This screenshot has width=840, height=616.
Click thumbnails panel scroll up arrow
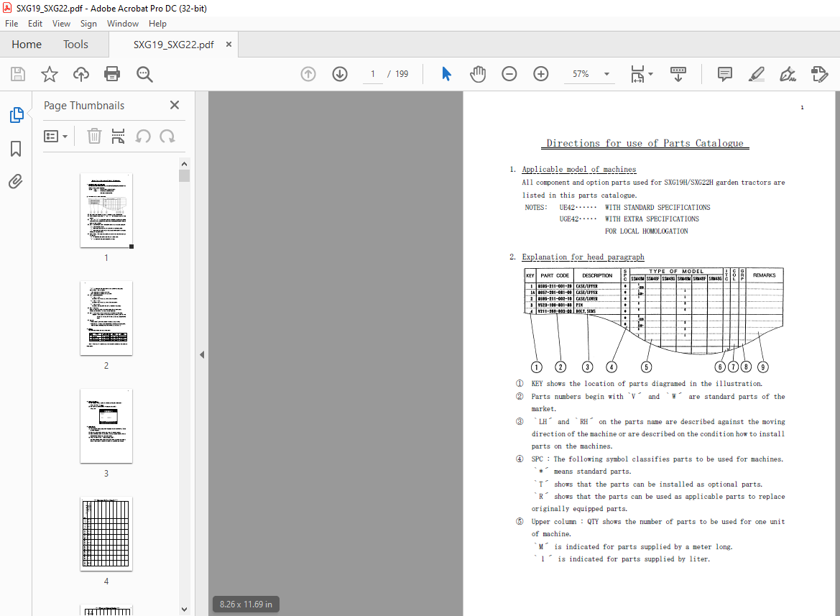click(184, 164)
